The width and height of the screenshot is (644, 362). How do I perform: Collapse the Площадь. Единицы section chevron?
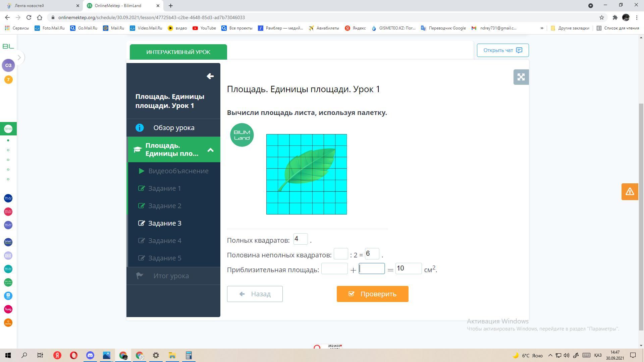210,150
